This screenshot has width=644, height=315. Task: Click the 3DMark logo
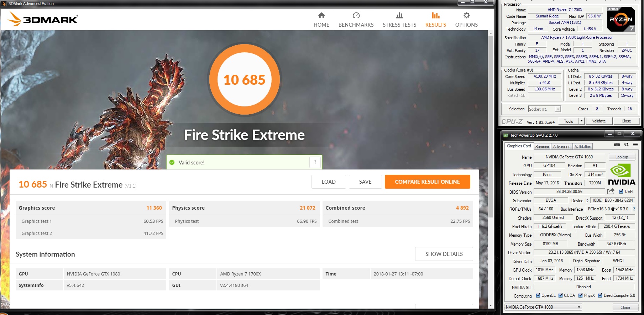(43, 19)
